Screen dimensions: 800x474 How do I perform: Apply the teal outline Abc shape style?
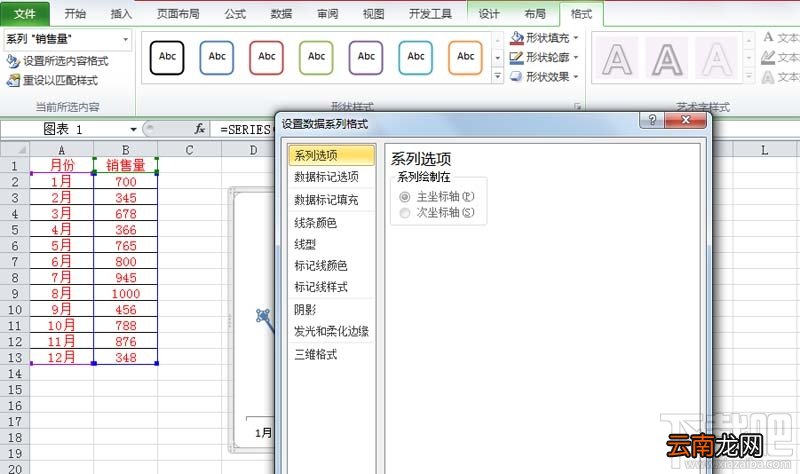[415, 58]
